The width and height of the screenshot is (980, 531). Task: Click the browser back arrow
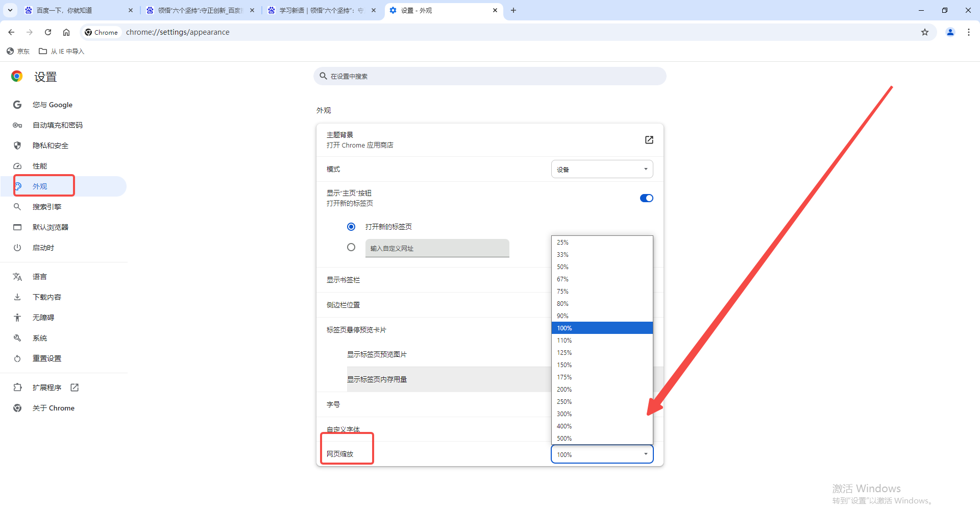11,32
